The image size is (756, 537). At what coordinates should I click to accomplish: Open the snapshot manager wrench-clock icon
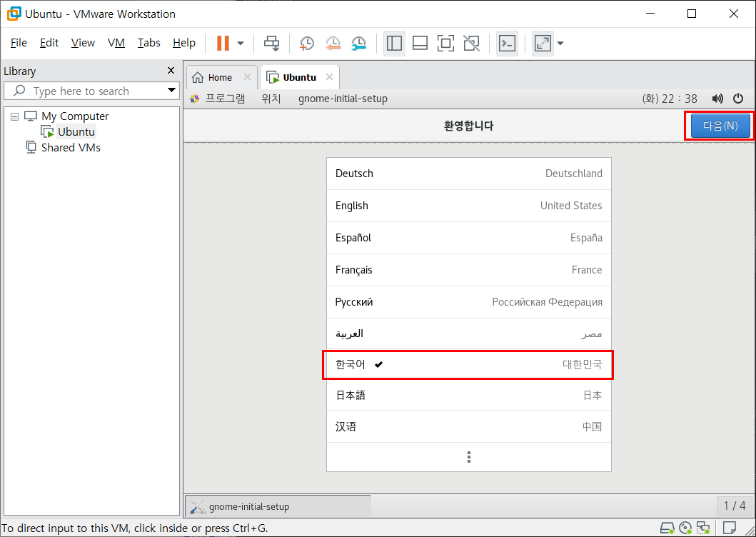358,44
